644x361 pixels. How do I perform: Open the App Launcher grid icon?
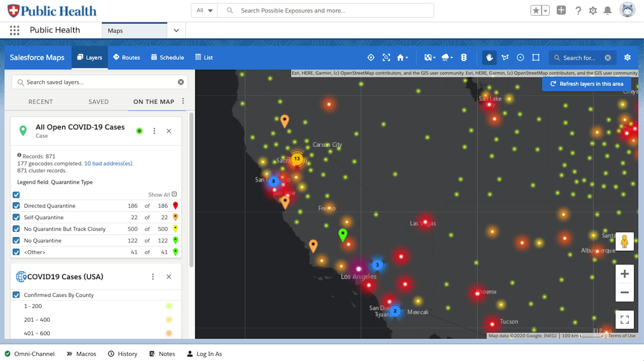tap(15, 30)
